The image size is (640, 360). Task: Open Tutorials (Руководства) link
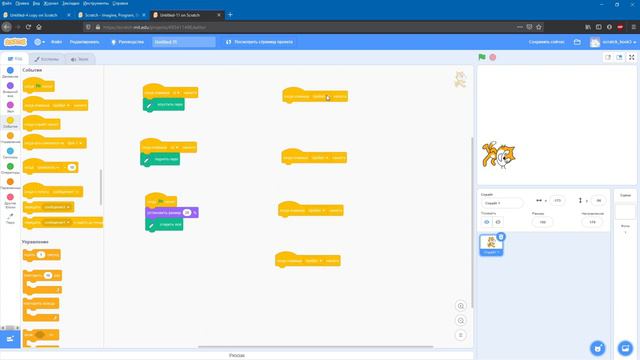point(128,42)
